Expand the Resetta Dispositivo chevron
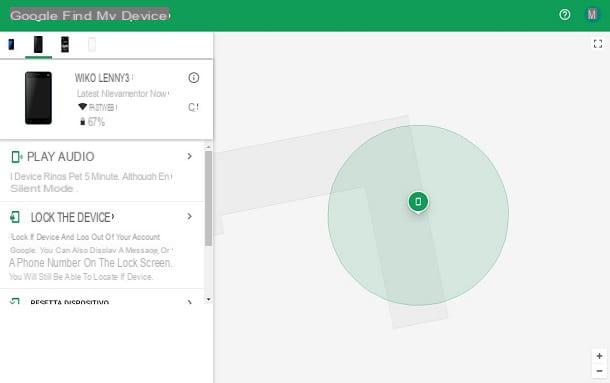Image resolution: width=610 pixels, height=383 pixels. coord(189,302)
